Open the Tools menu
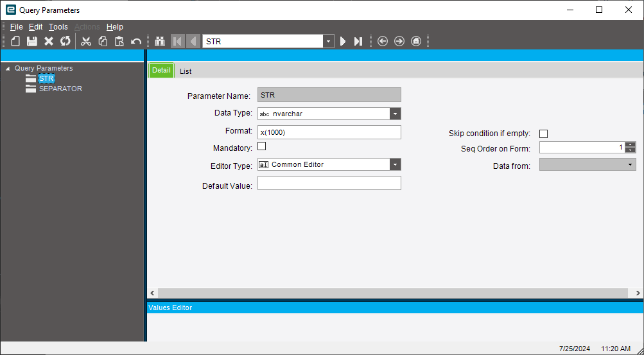This screenshot has height=355, width=644. pos(58,27)
